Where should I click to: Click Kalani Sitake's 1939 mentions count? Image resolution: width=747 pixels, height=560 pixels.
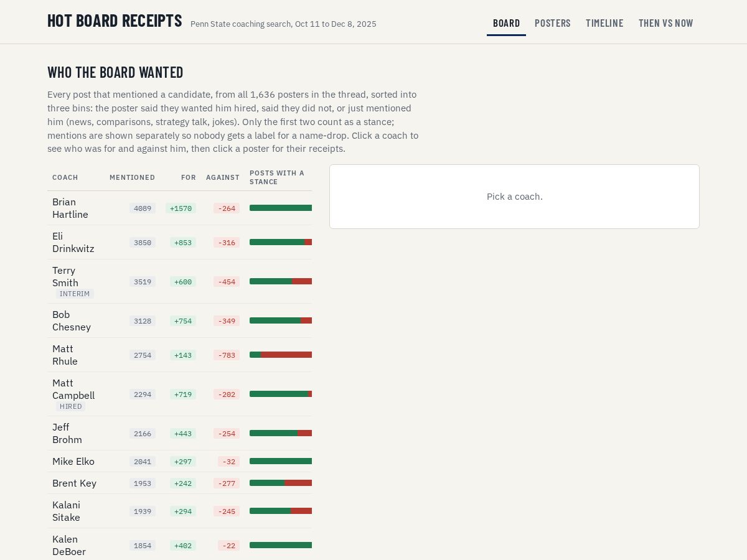tap(143, 511)
